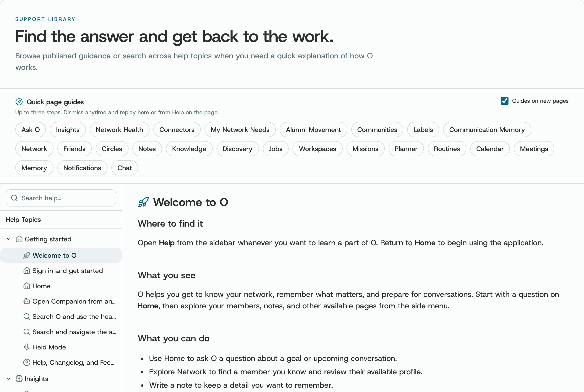Click the microphone icon beside Field Mode
This screenshot has height=392, width=584.
pyautogui.click(x=27, y=347)
